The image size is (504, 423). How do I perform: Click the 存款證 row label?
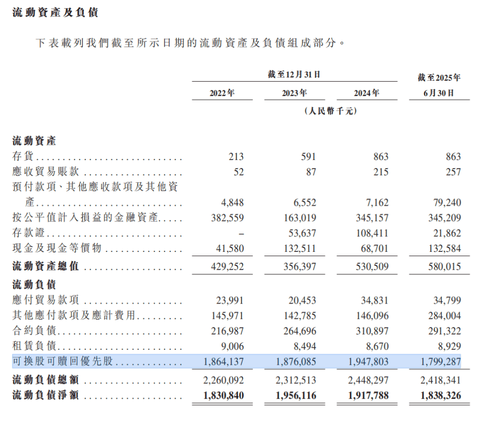click(x=29, y=233)
